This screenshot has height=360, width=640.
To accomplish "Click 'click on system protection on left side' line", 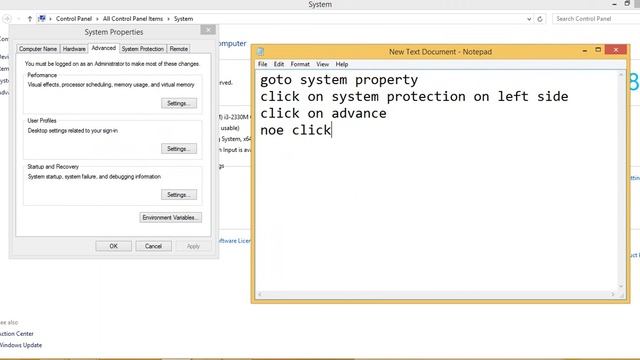I will tap(414, 97).
